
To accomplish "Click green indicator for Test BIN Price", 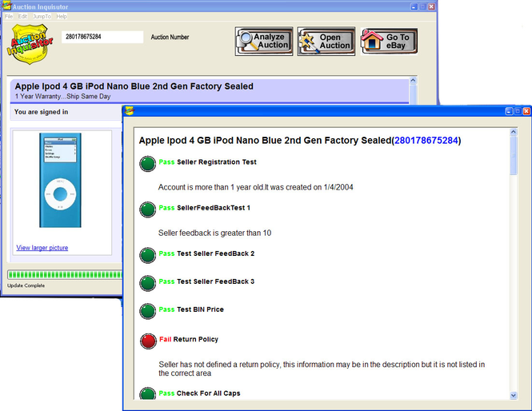I will tap(147, 311).
